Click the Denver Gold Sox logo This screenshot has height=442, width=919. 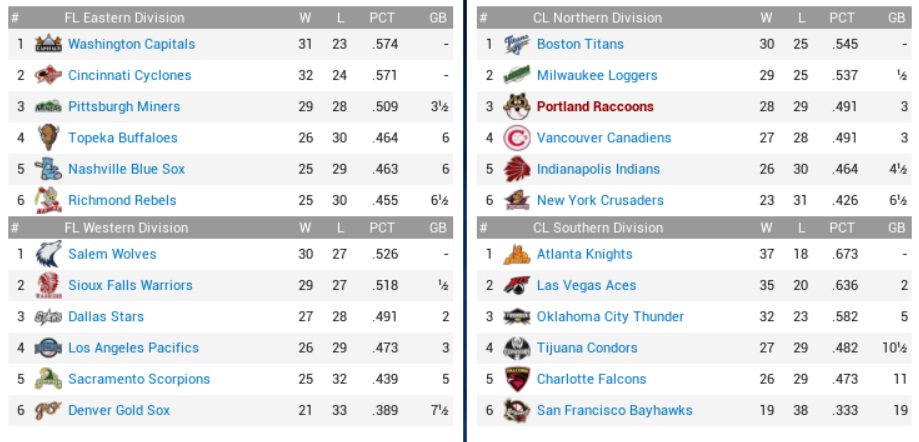(x=48, y=410)
